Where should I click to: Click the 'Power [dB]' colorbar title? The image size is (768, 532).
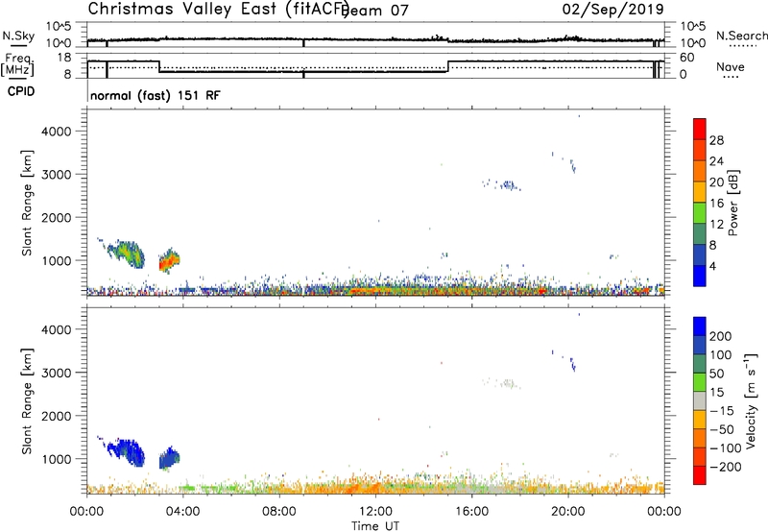pyautogui.click(x=732, y=203)
